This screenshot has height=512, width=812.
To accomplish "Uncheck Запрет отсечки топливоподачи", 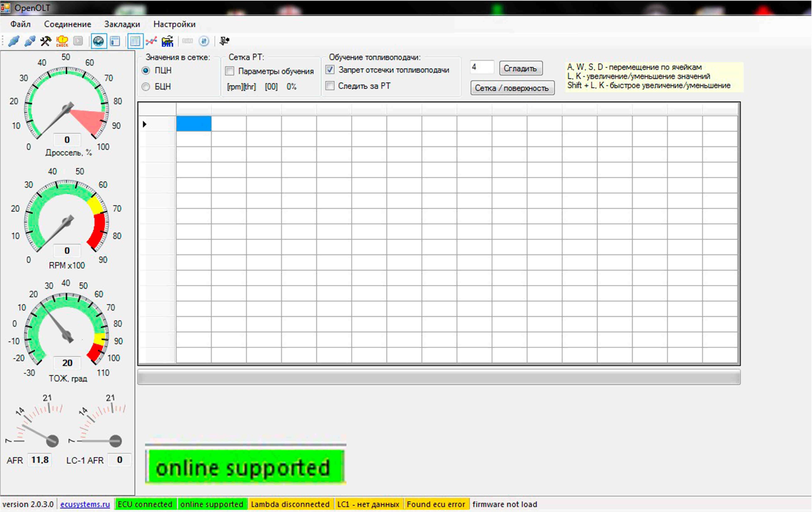I will coord(330,70).
